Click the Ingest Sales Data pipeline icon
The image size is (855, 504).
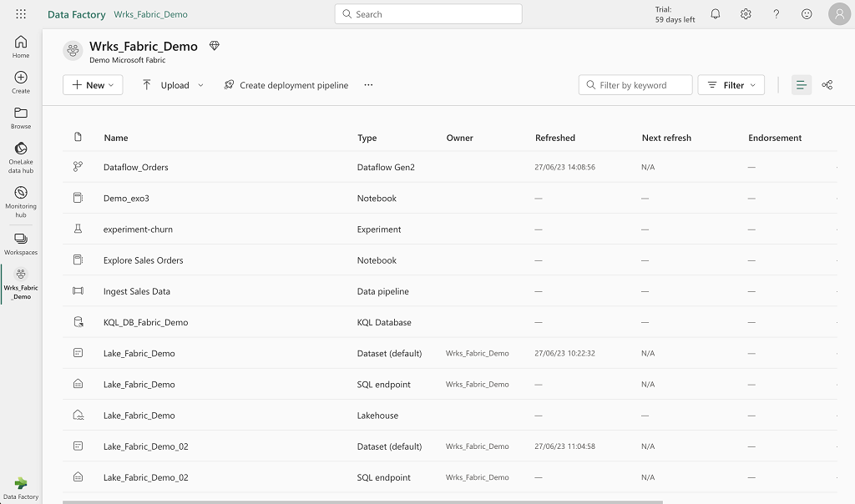(78, 291)
